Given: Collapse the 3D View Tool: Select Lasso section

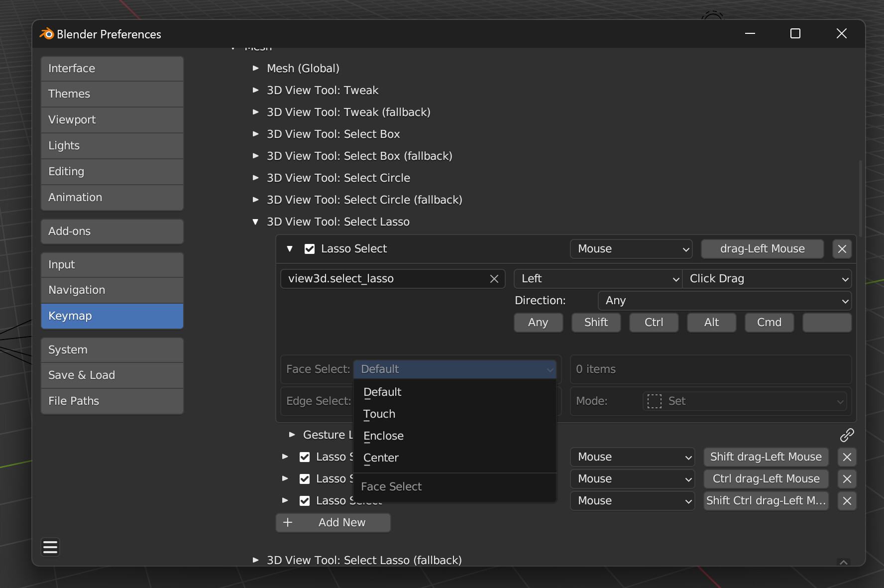Looking at the screenshot, I should pos(255,222).
